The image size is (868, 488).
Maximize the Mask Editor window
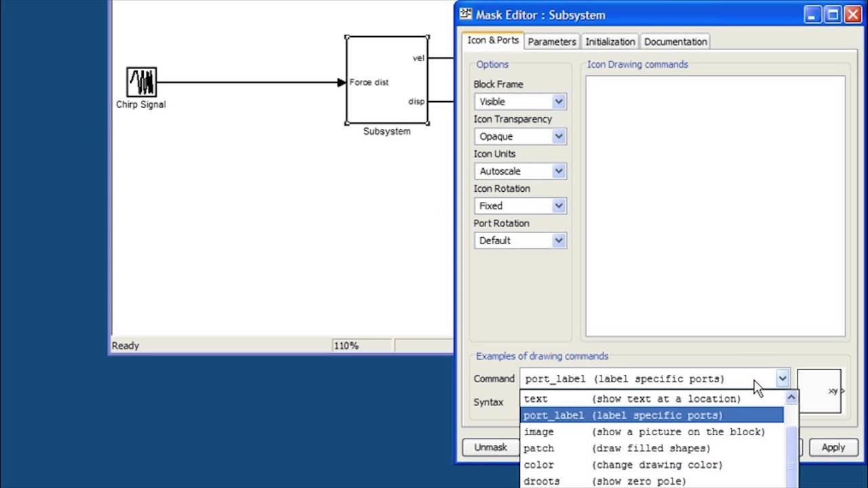point(833,14)
